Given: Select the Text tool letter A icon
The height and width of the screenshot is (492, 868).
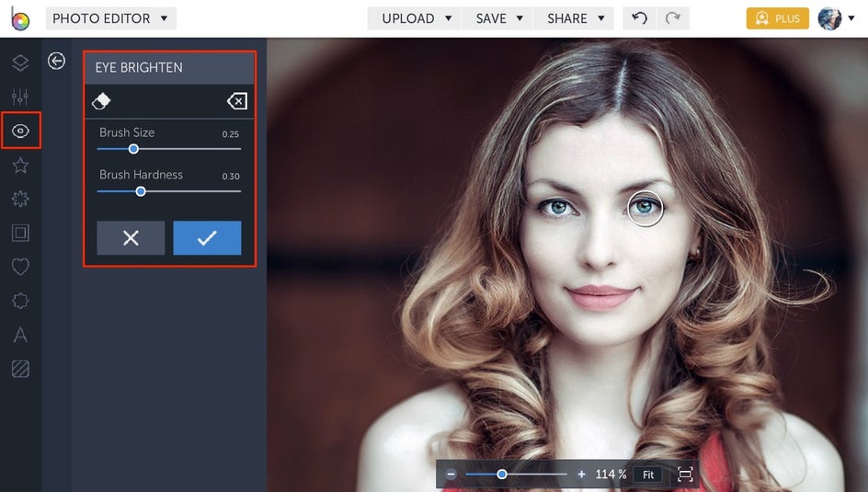Looking at the screenshot, I should 20,335.
